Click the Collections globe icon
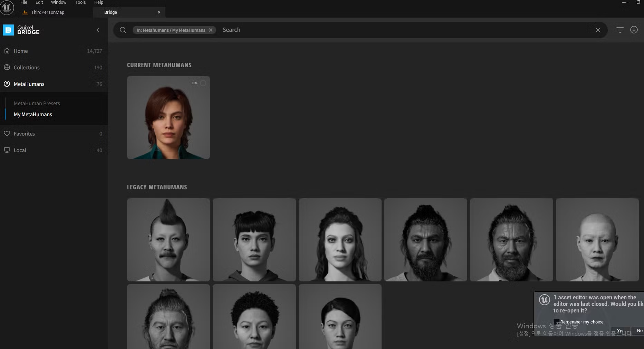Screen dimensions: 644x349 7,67
